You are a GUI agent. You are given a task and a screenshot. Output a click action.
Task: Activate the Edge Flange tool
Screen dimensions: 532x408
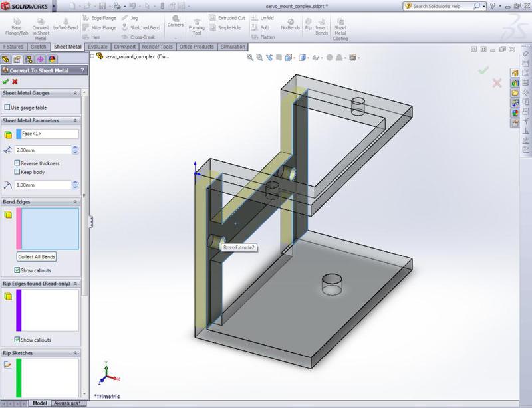click(x=99, y=18)
